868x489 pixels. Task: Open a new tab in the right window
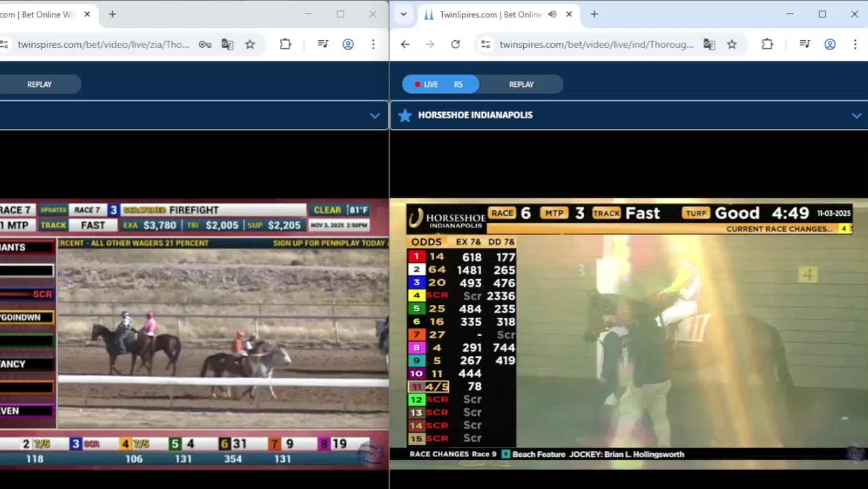594,14
